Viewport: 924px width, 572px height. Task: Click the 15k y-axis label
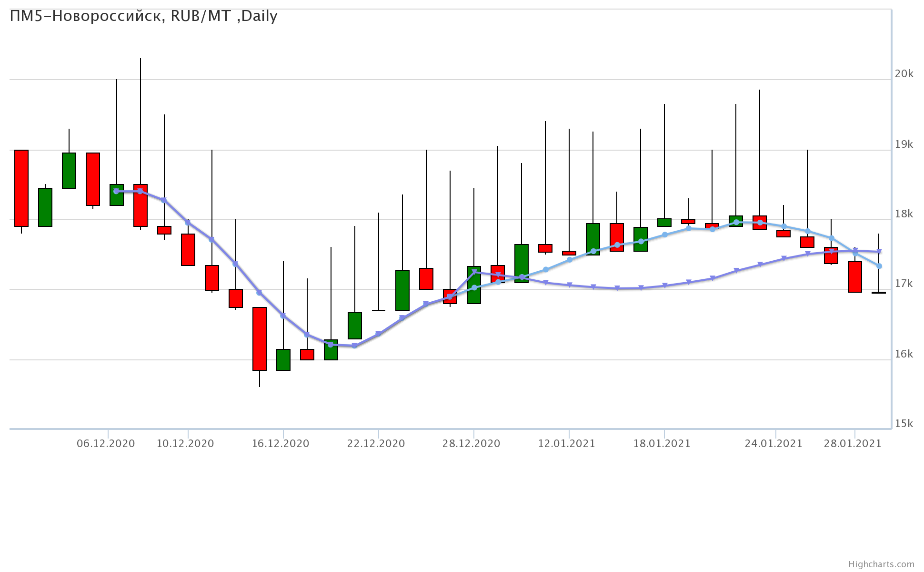click(904, 424)
